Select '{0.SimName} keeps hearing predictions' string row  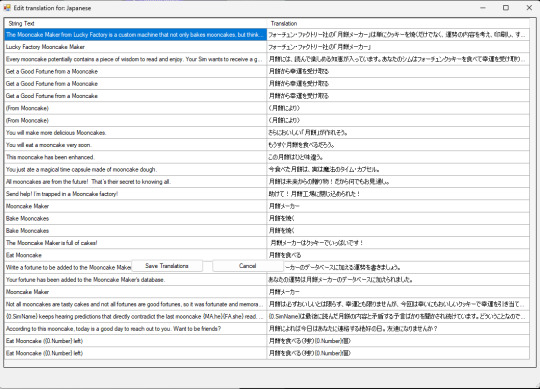136,316
